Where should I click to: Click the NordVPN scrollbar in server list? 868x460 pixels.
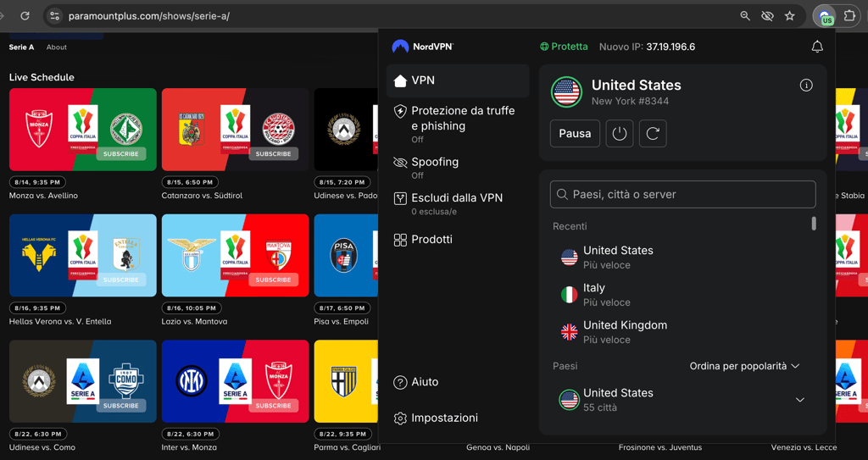point(814,223)
